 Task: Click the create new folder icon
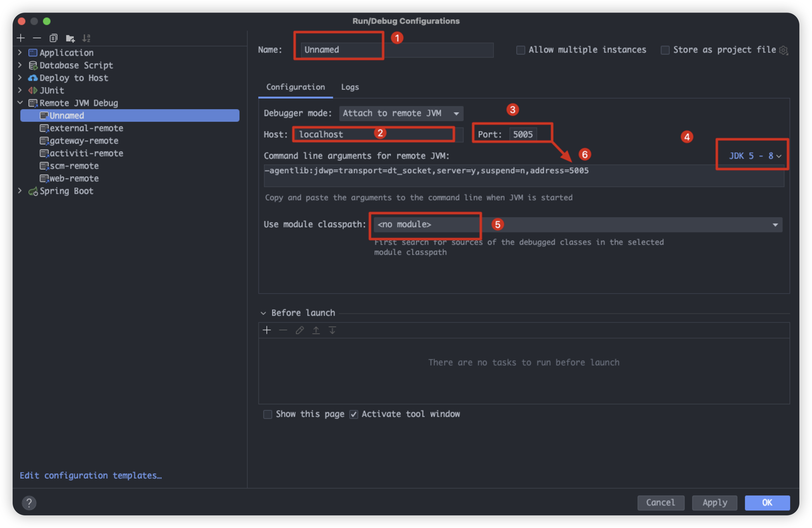pos(70,38)
